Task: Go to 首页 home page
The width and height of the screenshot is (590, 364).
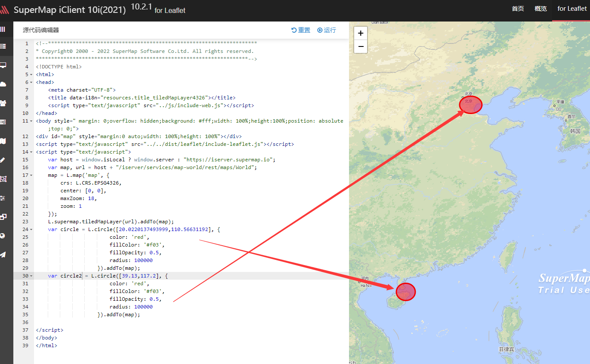Action: coord(518,9)
